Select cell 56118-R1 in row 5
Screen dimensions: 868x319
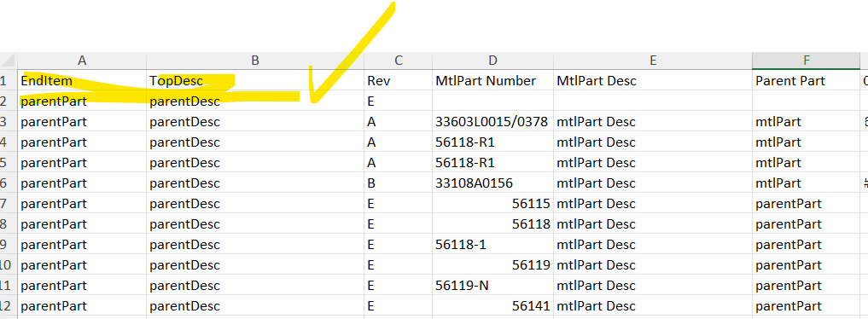(x=492, y=163)
